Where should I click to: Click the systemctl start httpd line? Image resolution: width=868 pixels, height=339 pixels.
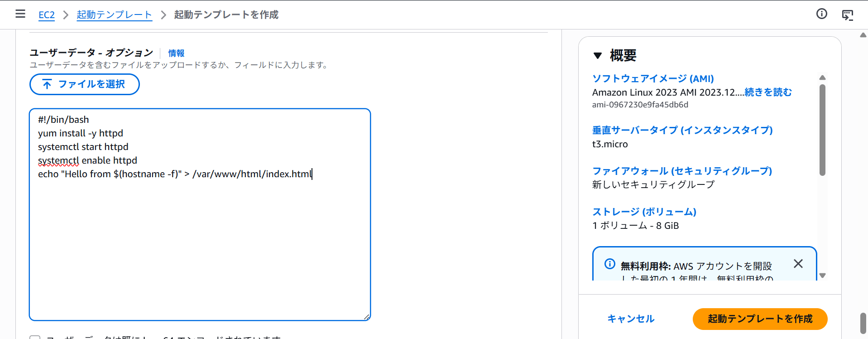click(x=83, y=147)
